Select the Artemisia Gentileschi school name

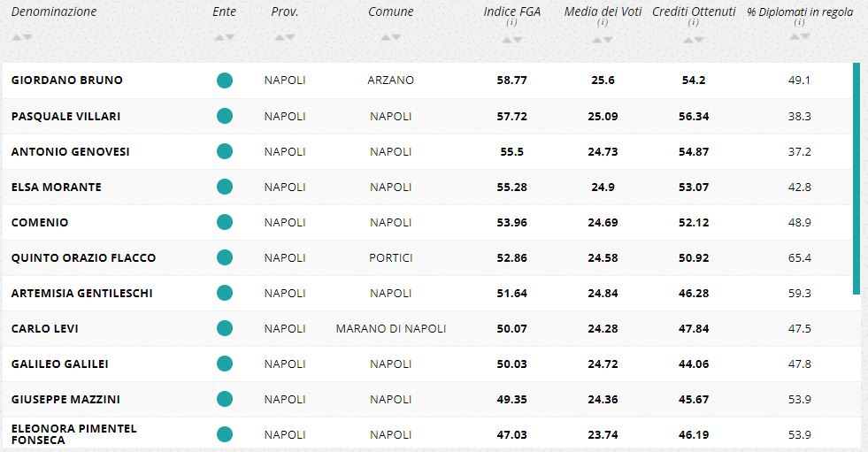pos(81,293)
